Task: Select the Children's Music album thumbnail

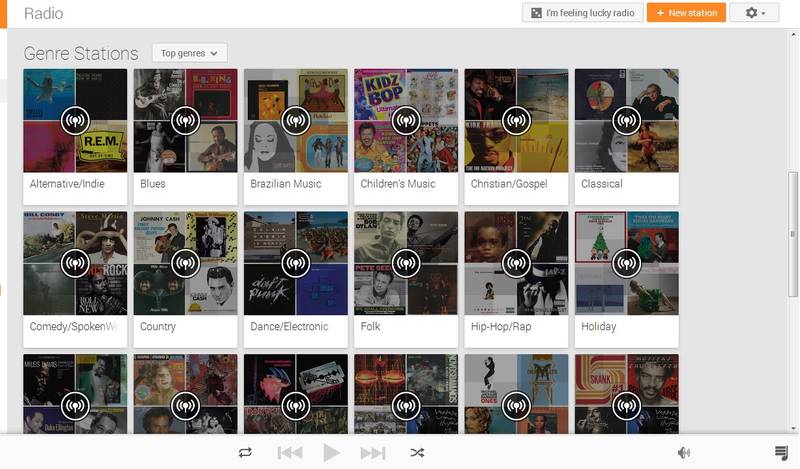Action: 406,120
